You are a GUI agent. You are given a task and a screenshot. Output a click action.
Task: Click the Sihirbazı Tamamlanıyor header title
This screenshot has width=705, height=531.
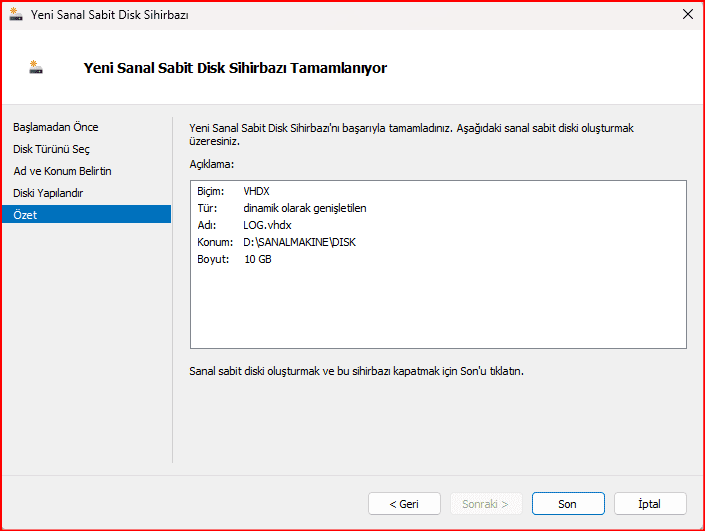click(235, 68)
